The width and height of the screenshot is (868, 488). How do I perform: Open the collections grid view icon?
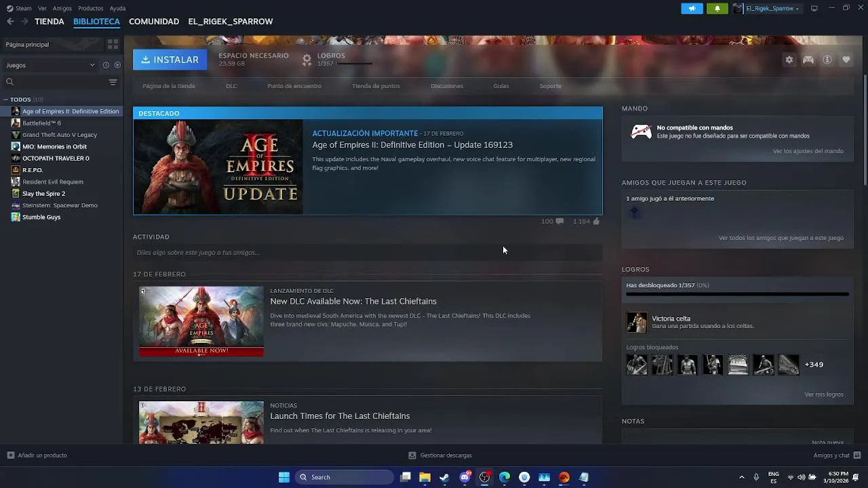pyautogui.click(x=113, y=44)
